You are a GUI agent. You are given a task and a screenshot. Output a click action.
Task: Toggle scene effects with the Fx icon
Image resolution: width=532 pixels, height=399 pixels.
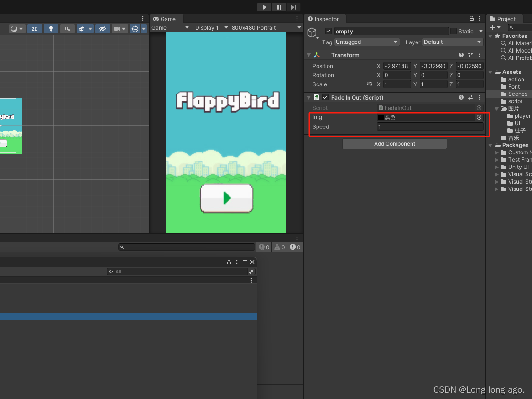coord(81,29)
